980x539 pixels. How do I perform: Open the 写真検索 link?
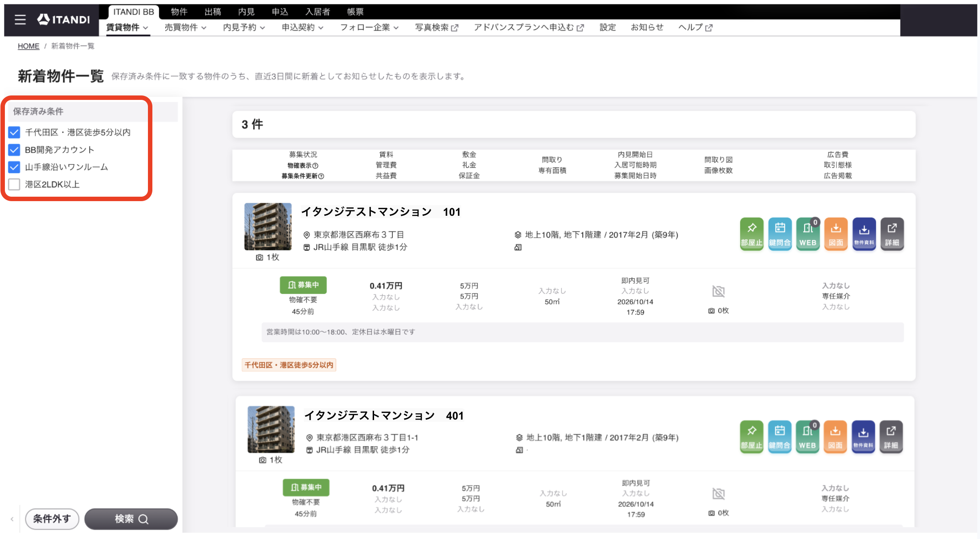point(437,28)
